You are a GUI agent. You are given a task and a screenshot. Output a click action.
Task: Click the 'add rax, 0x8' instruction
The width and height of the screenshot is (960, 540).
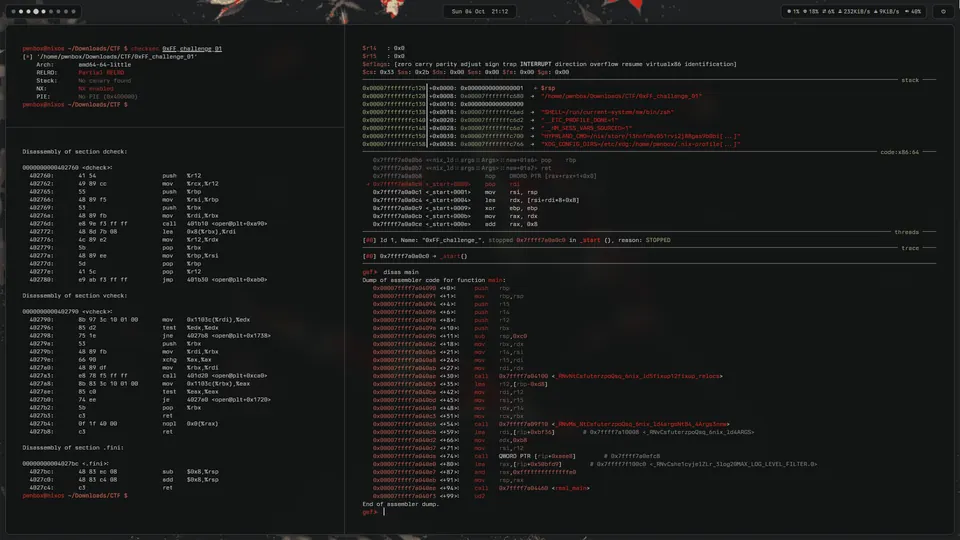point(511,224)
